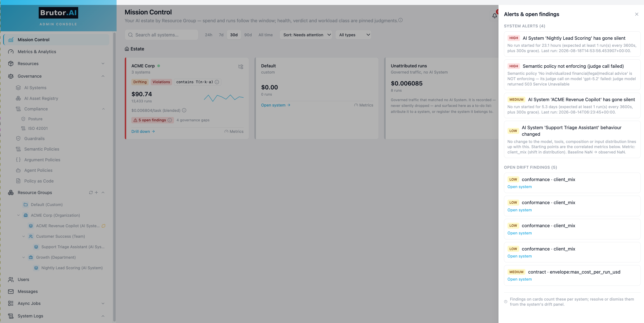Collapse the Resource Groups section chevron
Screen dimensions: 644x323
click(103, 192)
